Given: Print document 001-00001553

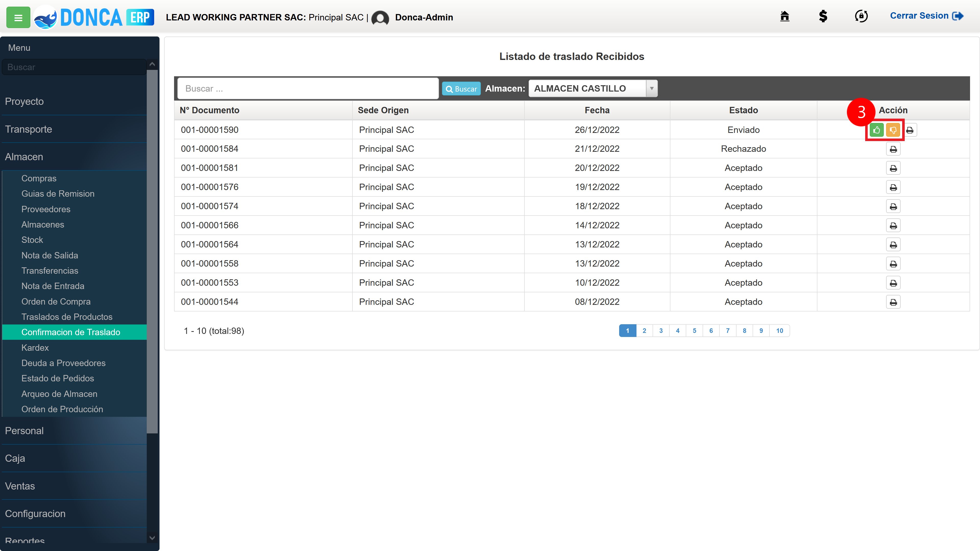Looking at the screenshot, I should [893, 283].
